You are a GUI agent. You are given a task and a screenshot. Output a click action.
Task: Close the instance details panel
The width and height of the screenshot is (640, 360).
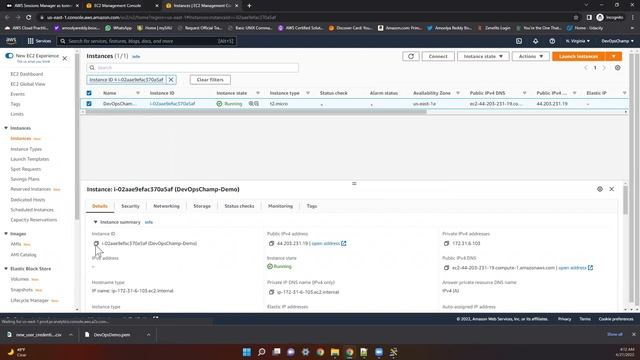pyautogui.click(x=611, y=189)
